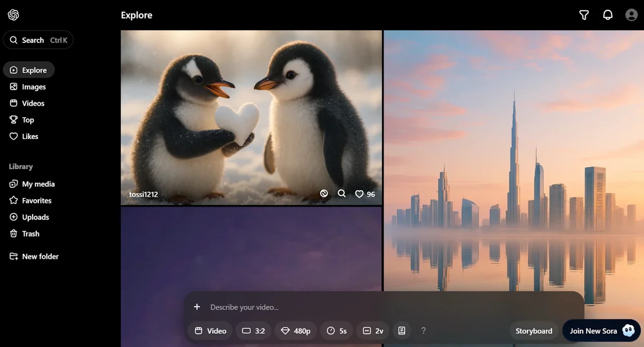Open the Storyboard editor
The height and width of the screenshot is (347, 644).
pos(534,330)
